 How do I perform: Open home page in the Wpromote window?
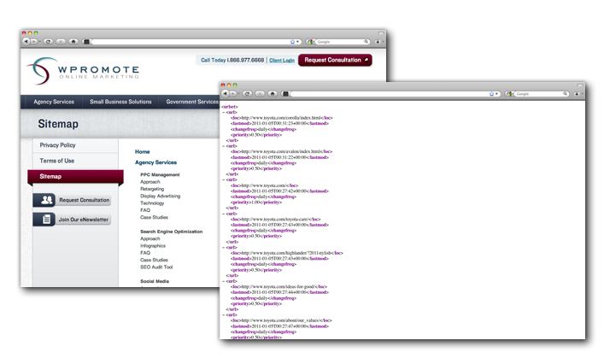tap(73, 41)
